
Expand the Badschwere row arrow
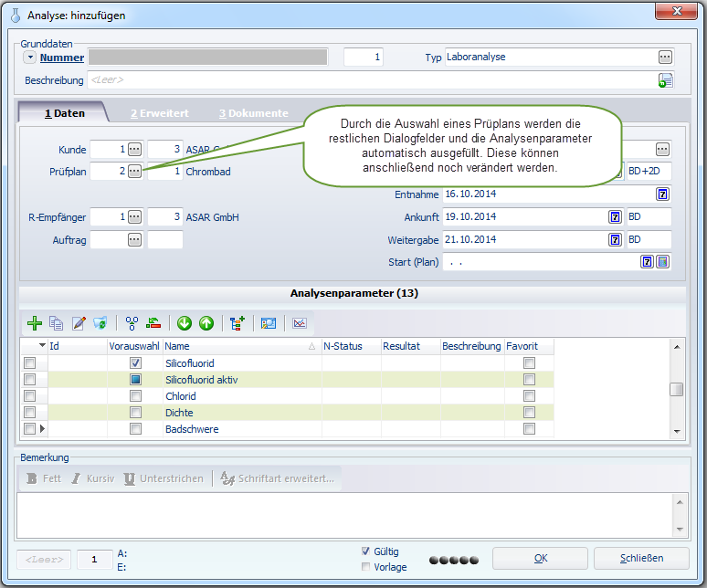tap(42, 428)
